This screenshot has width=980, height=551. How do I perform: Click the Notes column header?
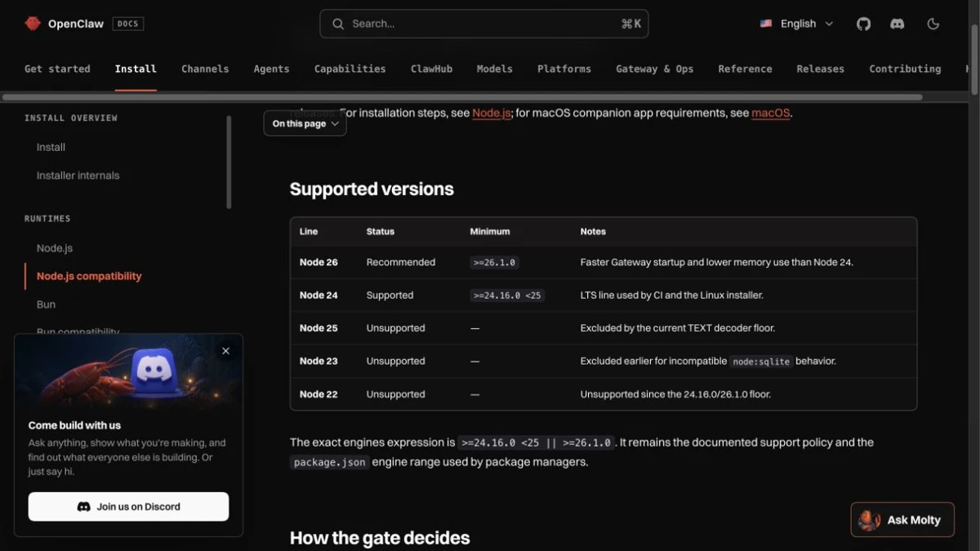click(593, 232)
